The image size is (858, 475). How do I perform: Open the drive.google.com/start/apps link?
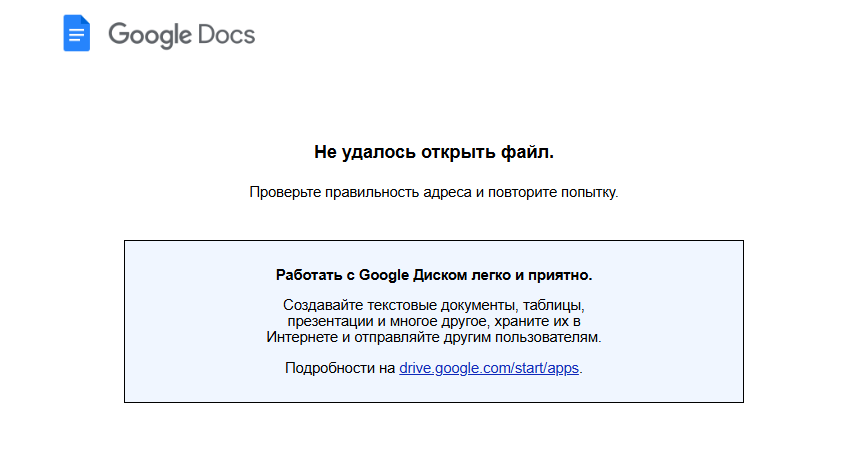489,368
